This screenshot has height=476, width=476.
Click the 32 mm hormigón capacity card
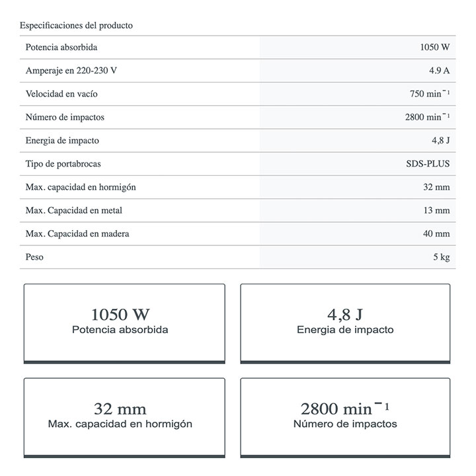[124, 416]
